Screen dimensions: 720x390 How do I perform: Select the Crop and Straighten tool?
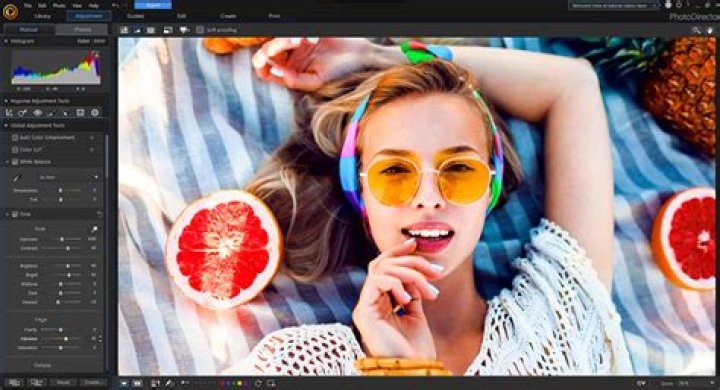tap(9, 113)
